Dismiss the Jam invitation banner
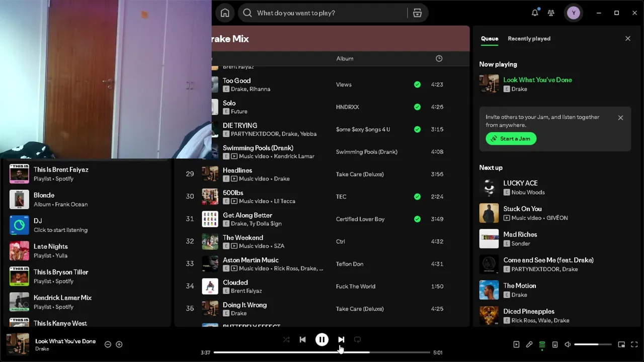Screen dimensions: 644x362 point(620,118)
